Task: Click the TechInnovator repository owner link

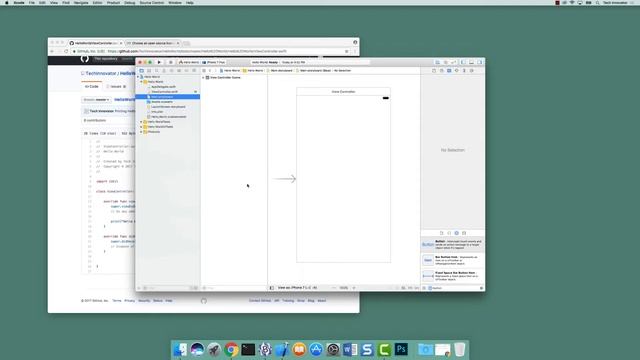Action: tap(101, 73)
